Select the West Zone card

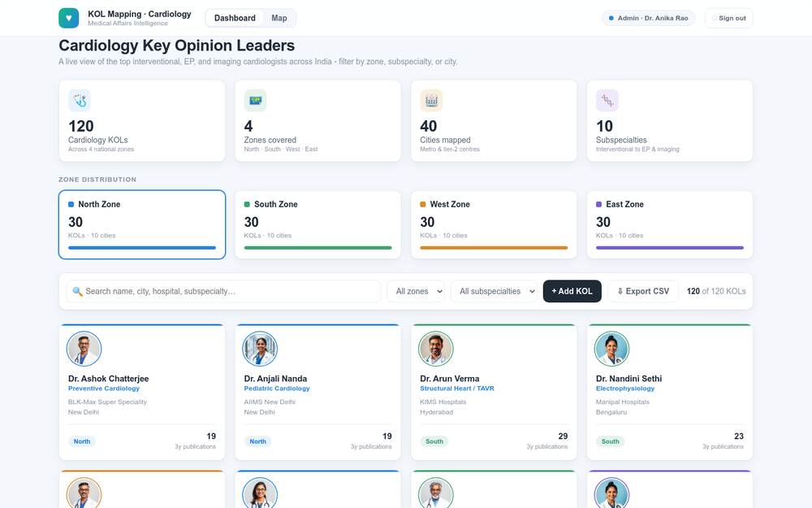494,224
